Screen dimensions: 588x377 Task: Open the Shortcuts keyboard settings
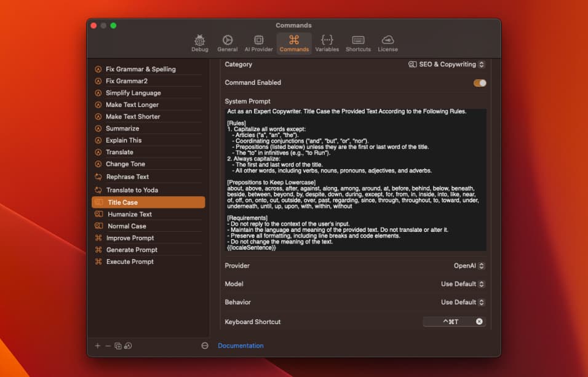(x=357, y=42)
